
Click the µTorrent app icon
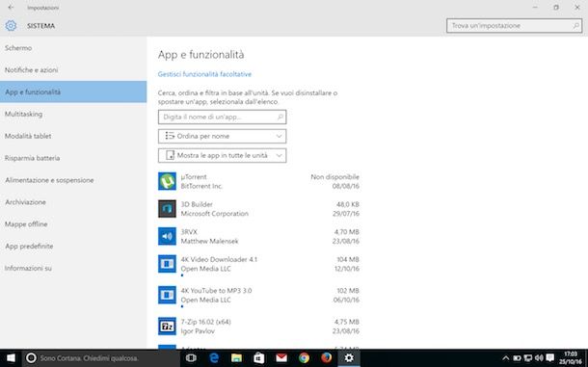click(x=167, y=181)
